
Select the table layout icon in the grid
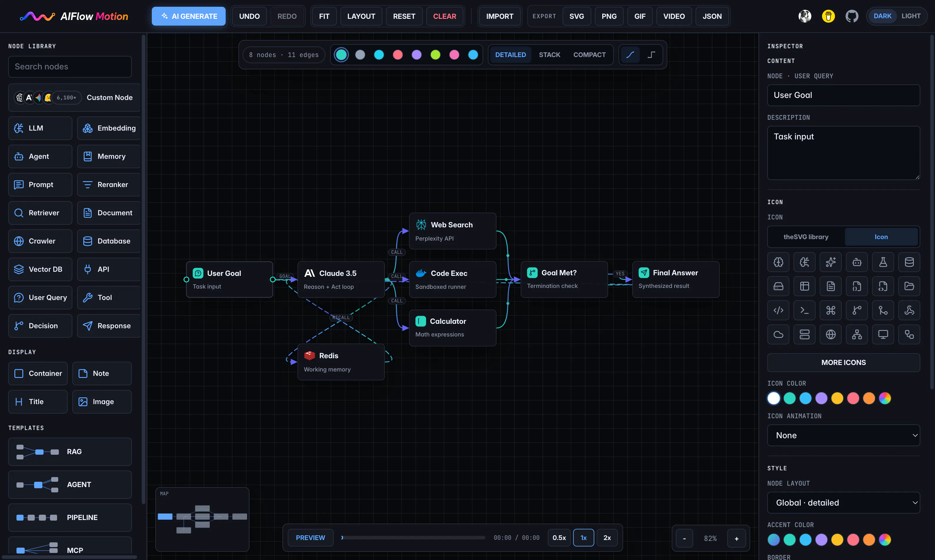804,286
